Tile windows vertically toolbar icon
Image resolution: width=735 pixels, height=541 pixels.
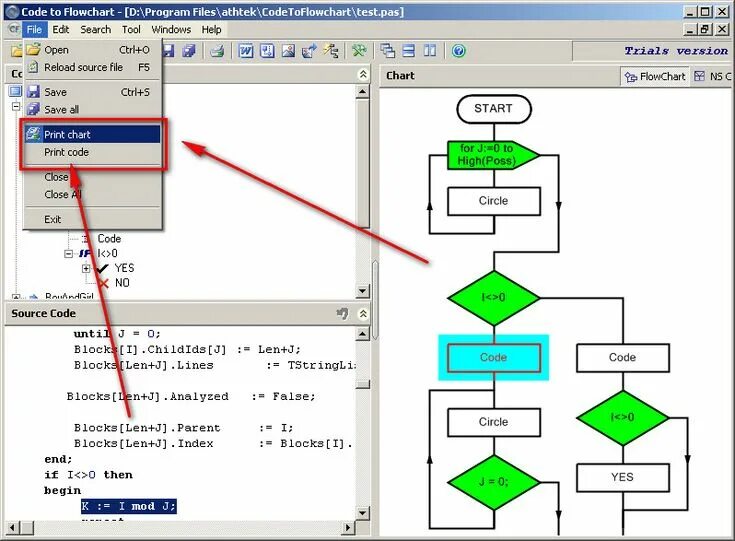tap(430, 51)
